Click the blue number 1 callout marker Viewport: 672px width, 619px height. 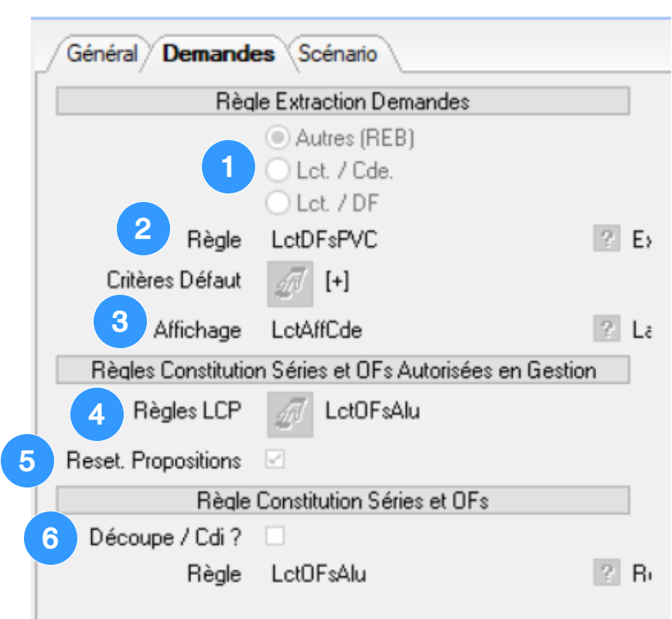pyautogui.click(x=227, y=167)
